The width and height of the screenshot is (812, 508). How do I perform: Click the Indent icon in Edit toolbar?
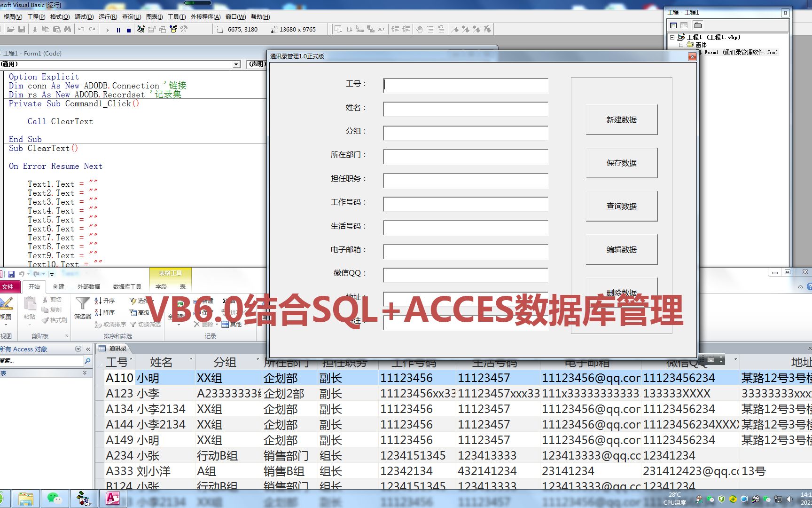(395, 29)
